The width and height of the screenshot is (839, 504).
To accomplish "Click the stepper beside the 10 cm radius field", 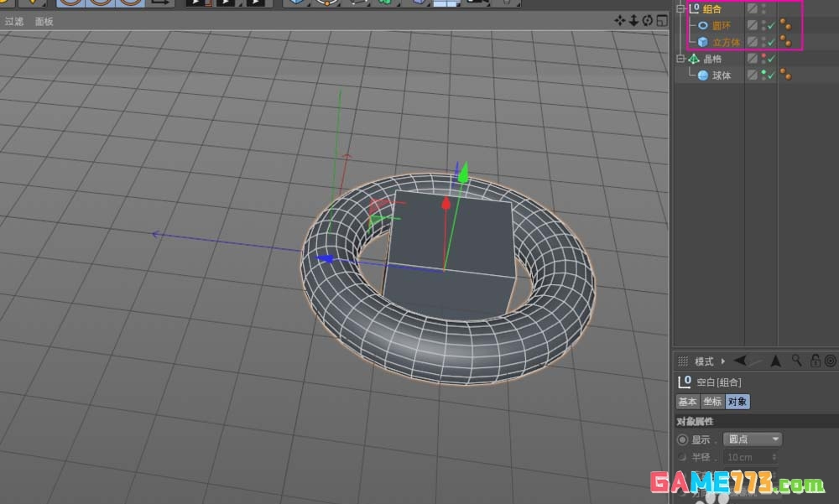I will coord(774,457).
